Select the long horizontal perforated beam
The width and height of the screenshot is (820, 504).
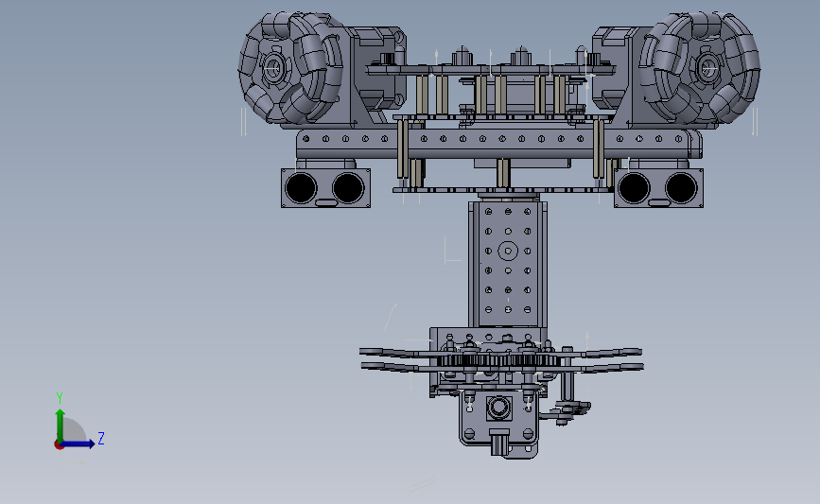[498, 145]
